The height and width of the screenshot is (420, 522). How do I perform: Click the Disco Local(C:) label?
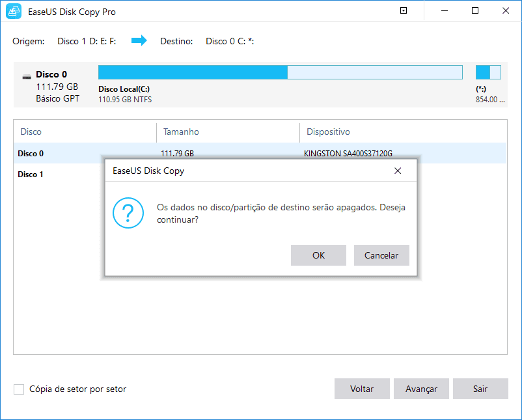[x=124, y=89]
